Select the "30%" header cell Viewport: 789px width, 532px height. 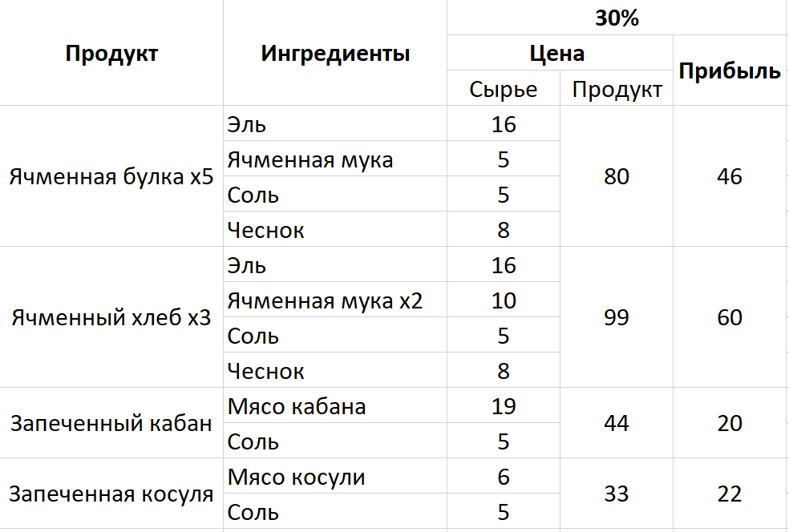(x=617, y=18)
